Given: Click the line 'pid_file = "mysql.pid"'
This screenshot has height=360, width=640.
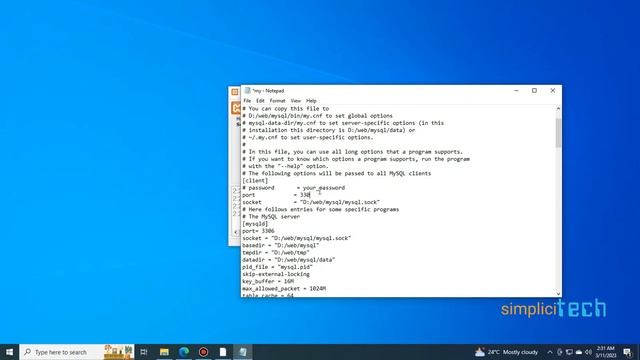Looking at the screenshot, I should pyautogui.click(x=277, y=267).
